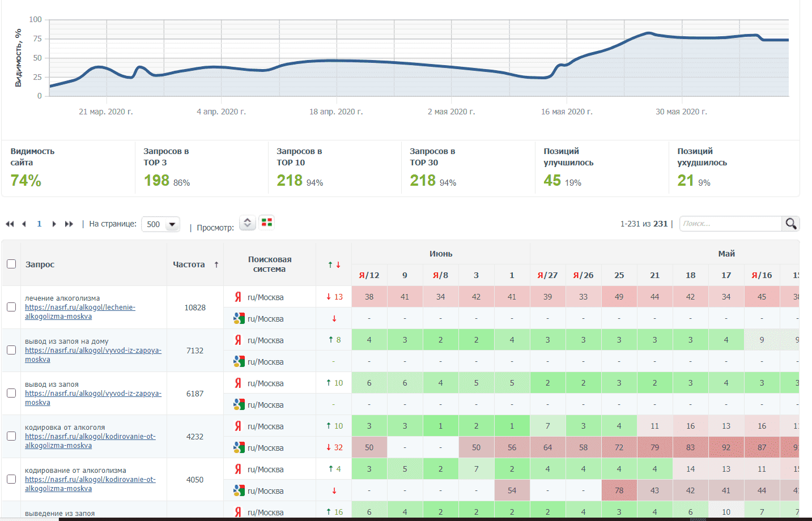812x521 pixels.
Task: Click the Google icon in кодировка от алкоголя row
Action: [x=239, y=447]
